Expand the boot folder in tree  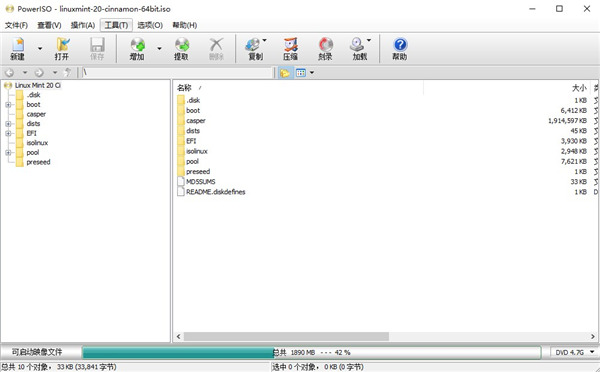click(8, 104)
